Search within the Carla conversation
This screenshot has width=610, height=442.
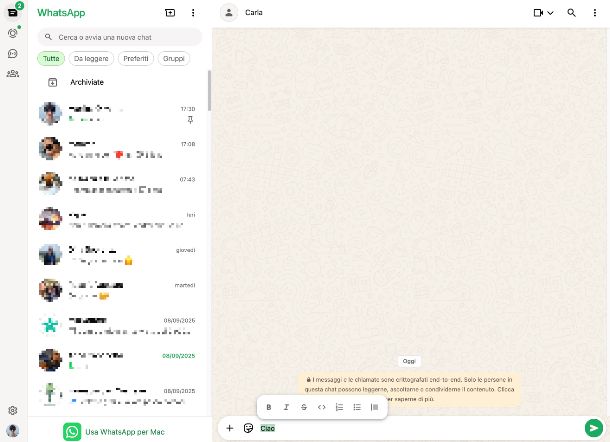(571, 13)
